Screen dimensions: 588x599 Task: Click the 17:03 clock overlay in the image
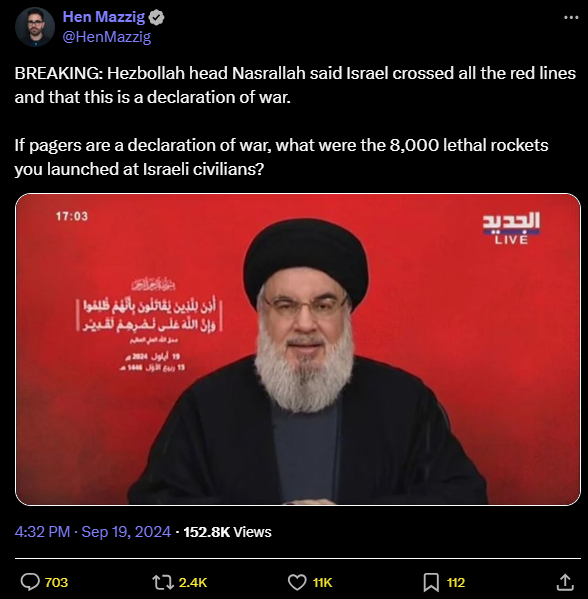point(72,216)
